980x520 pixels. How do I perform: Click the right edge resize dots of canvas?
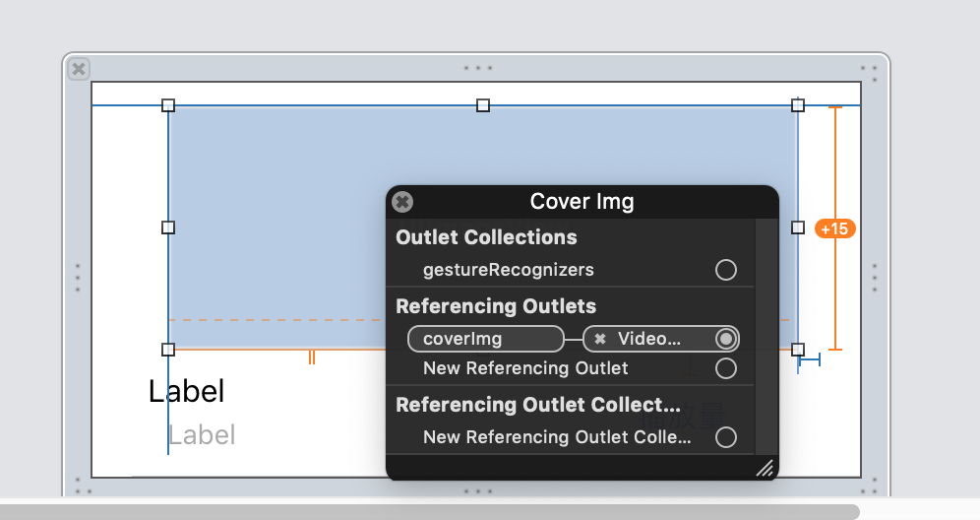coord(875,277)
